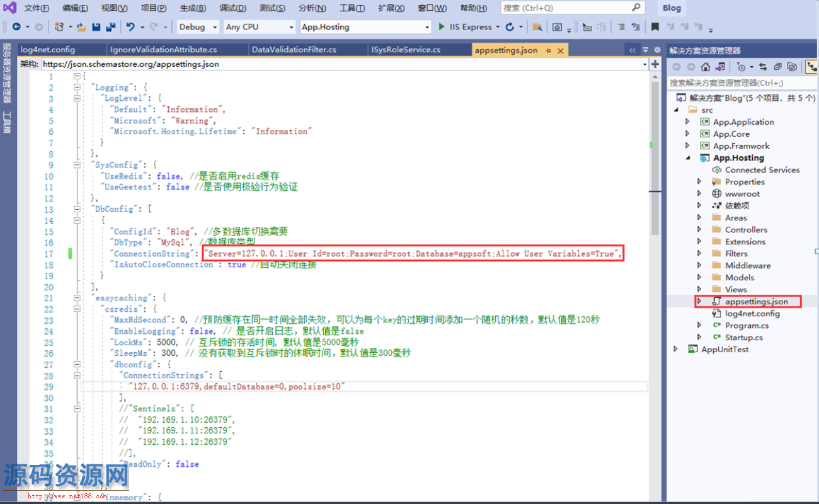This screenshot has height=504, width=819.
Task: Click the Show All Files icon
Action: tap(792, 67)
